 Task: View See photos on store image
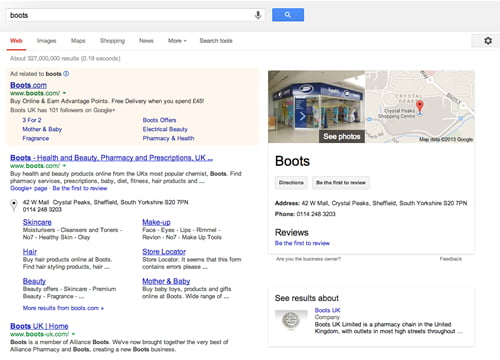point(342,136)
